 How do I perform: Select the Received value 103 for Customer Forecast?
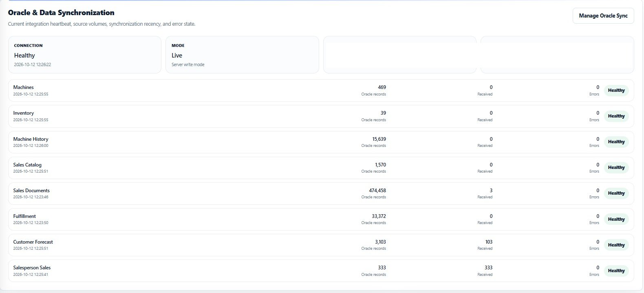point(489,242)
